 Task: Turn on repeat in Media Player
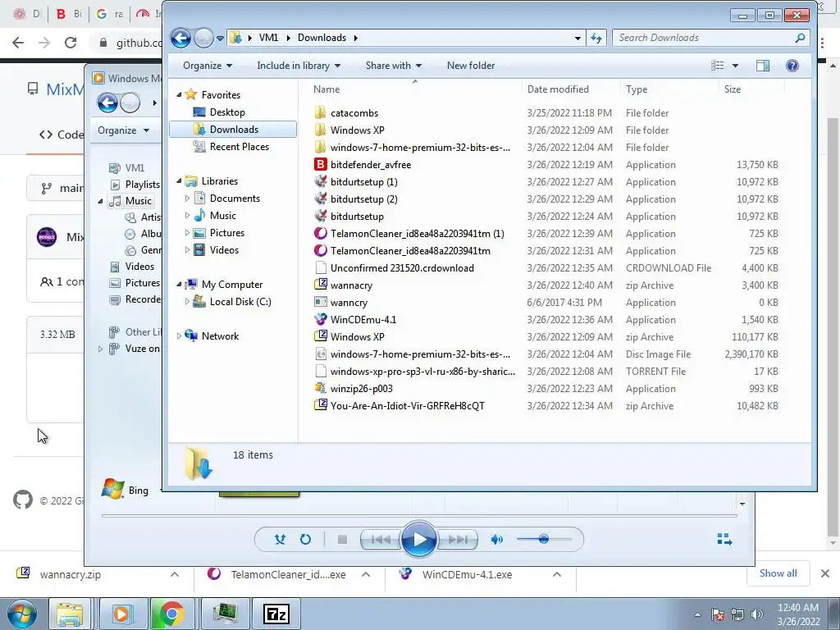pyautogui.click(x=305, y=540)
